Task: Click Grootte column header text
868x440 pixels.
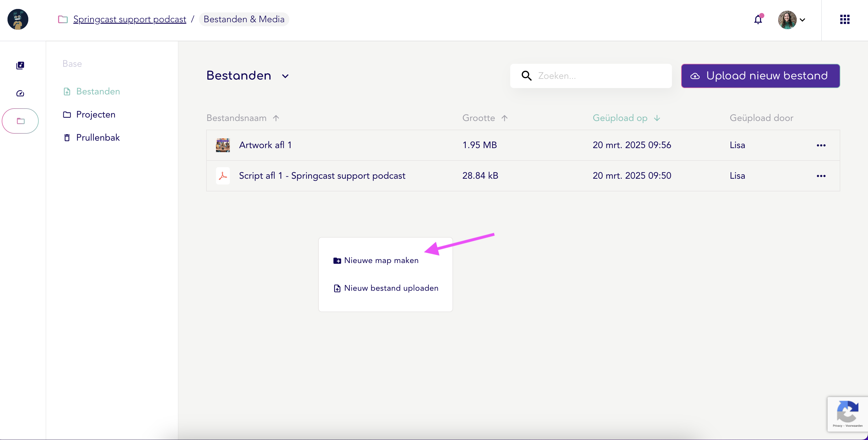Action: (478, 118)
